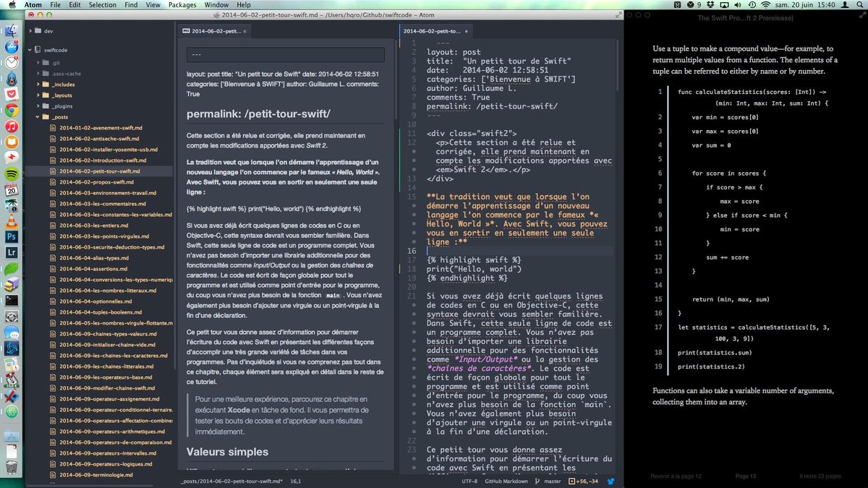The width and height of the screenshot is (868, 488).
Task: Open the Calendar icon in the Dock
Action: tap(12, 189)
